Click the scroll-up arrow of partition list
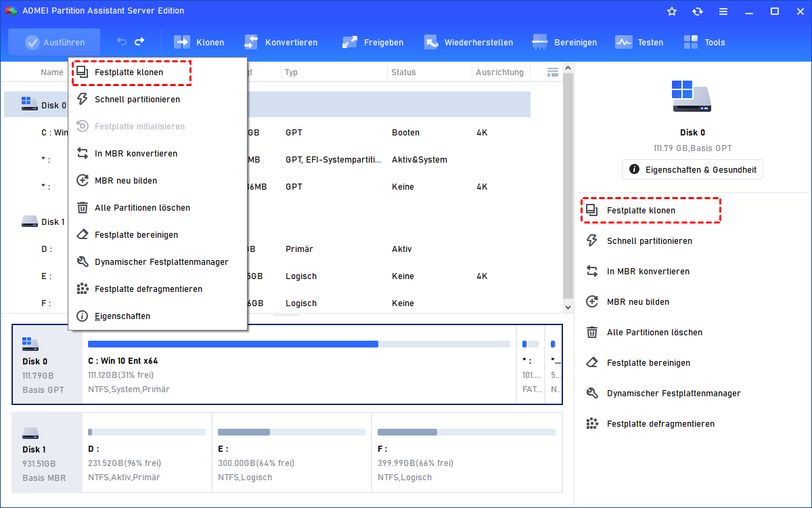This screenshot has height=508, width=812. tap(568, 68)
